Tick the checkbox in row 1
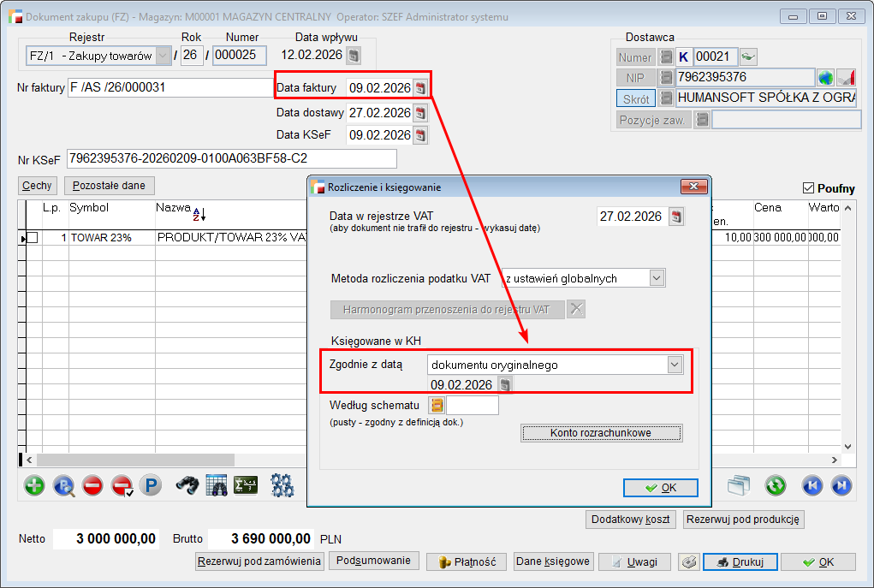874x588 pixels. (33, 237)
